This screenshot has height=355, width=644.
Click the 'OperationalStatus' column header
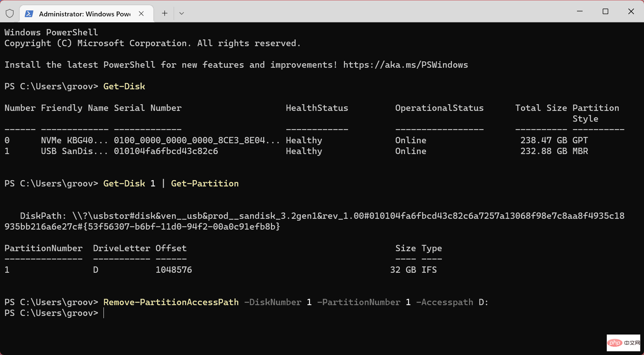(439, 108)
